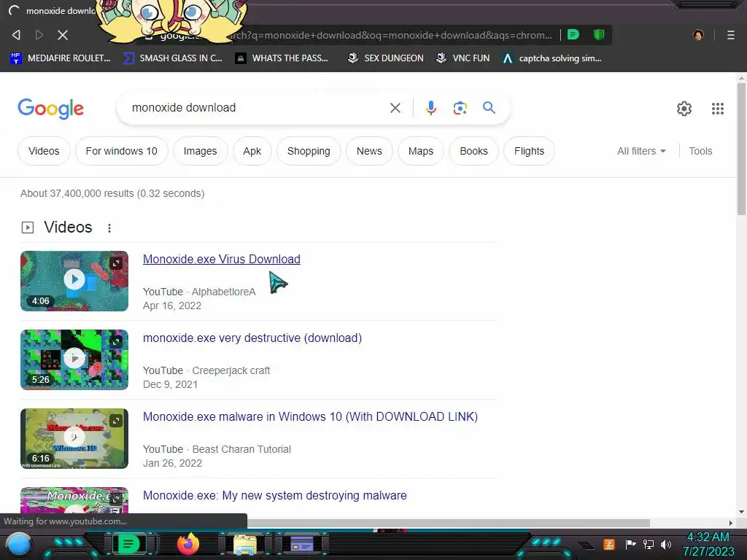Open Monoxide.exe: My new system destroying malware

275,495
